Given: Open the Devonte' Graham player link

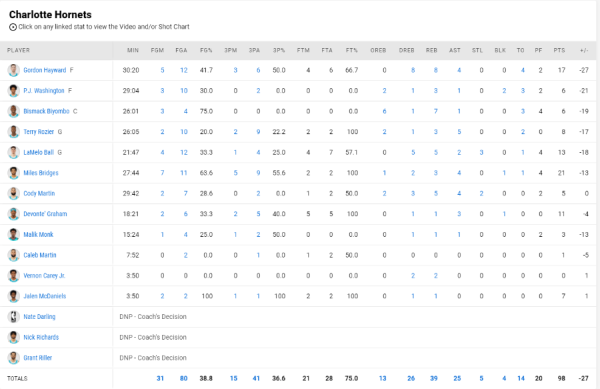Looking at the screenshot, I should coord(45,214).
